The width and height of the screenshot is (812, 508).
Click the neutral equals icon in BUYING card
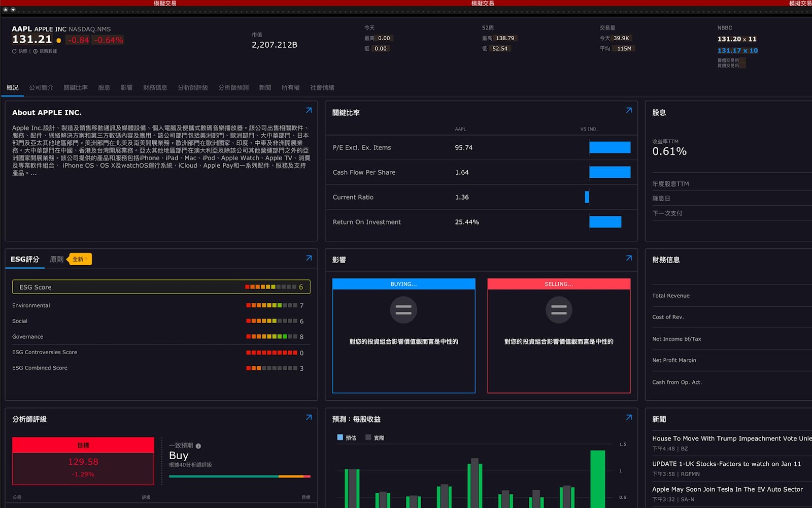403,310
